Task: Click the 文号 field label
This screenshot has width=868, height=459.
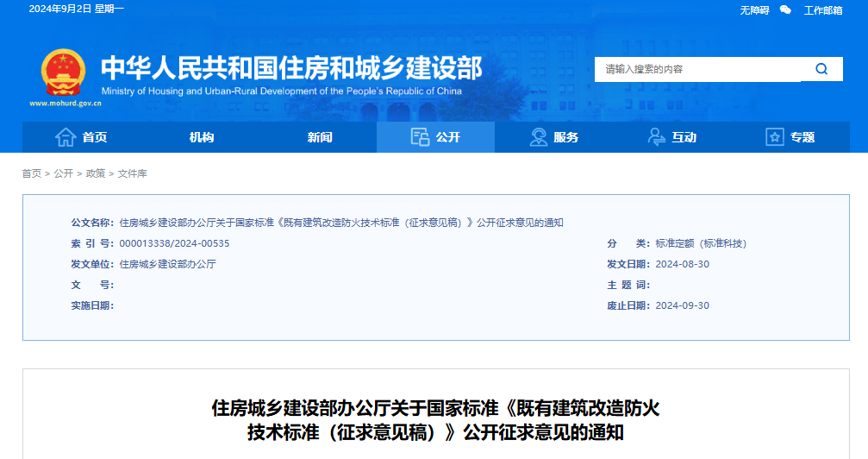Action: click(92, 285)
